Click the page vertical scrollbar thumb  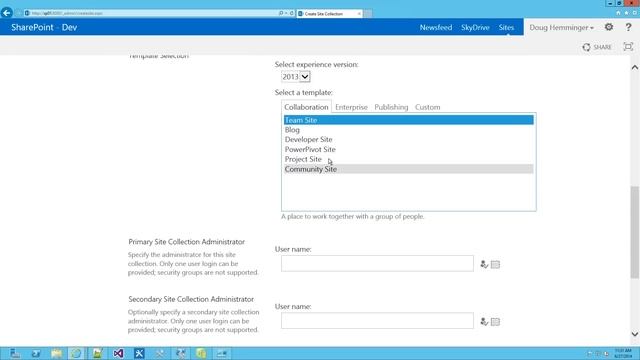tap(635, 232)
